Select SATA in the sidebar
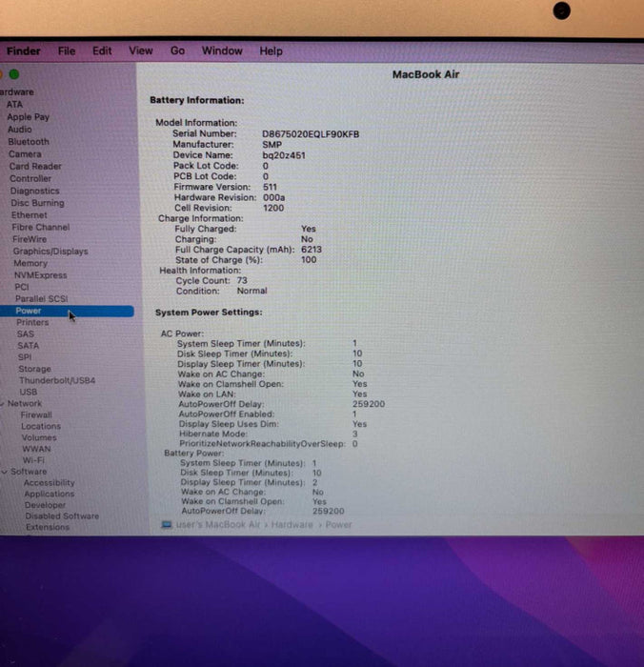This screenshot has width=644, height=667. tap(28, 345)
